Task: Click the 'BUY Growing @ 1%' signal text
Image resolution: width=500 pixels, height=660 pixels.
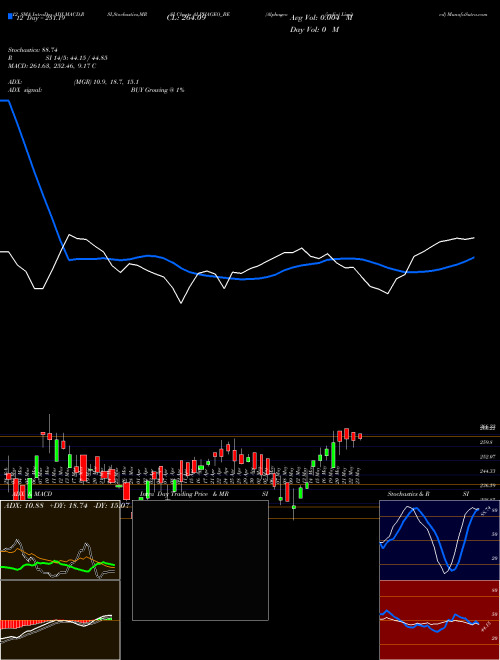Action: pos(157,90)
